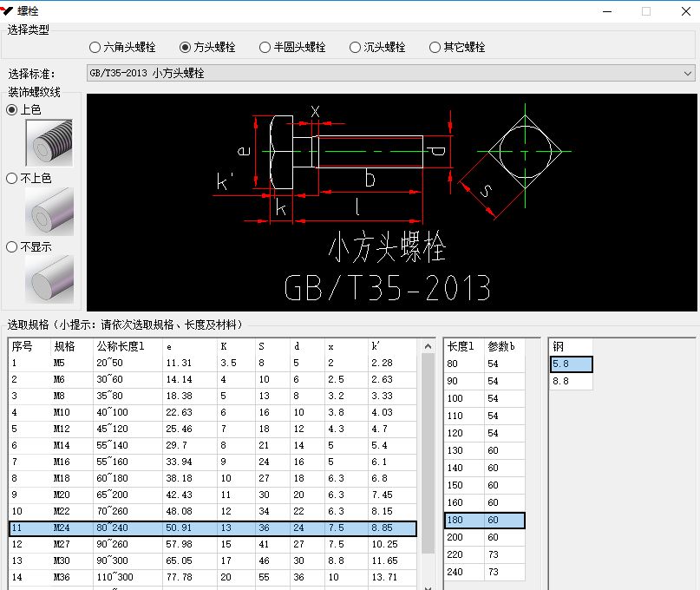700x590 pixels.
Task: Select length 160 row
Action: (485, 503)
